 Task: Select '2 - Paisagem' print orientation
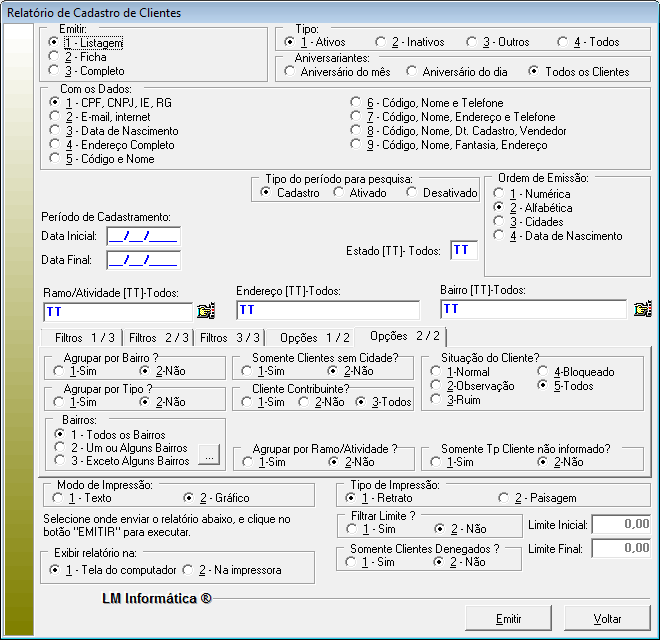click(503, 498)
